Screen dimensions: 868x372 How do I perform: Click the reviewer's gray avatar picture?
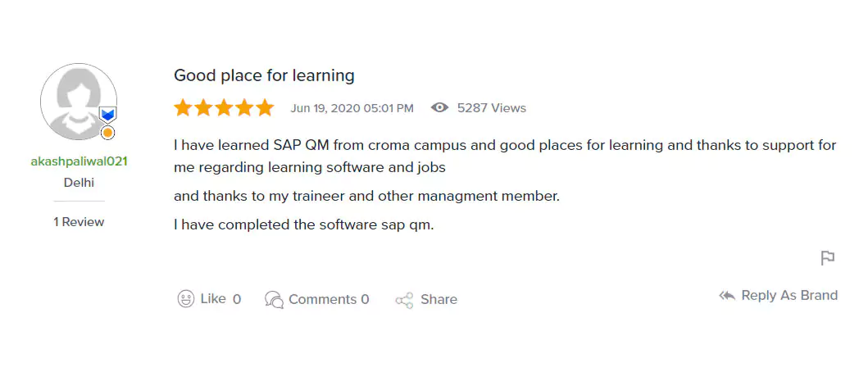(x=76, y=101)
